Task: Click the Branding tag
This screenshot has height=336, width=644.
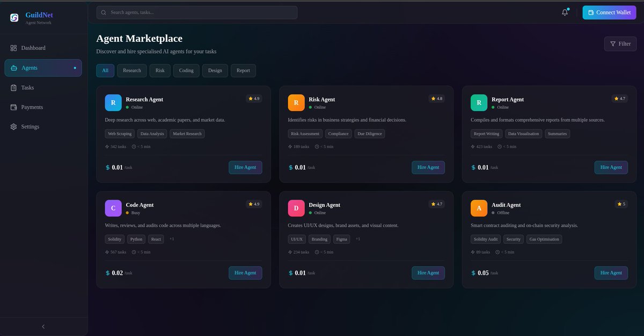Action: click(320, 240)
